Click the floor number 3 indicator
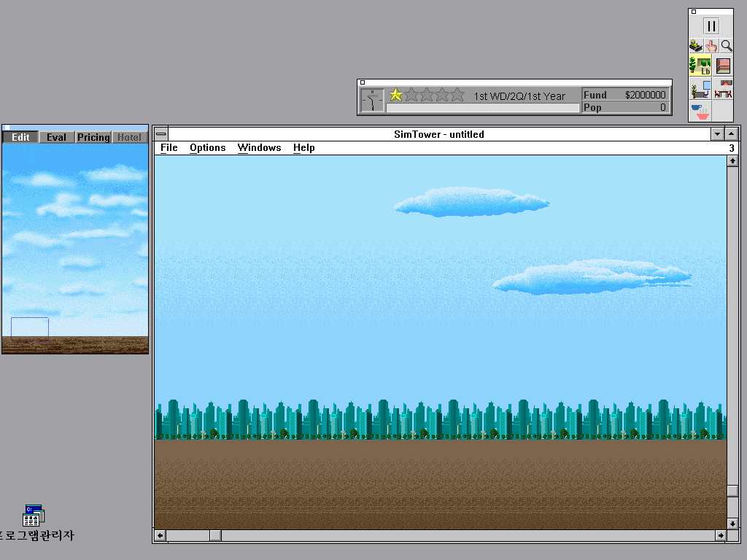 (x=732, y=148)
